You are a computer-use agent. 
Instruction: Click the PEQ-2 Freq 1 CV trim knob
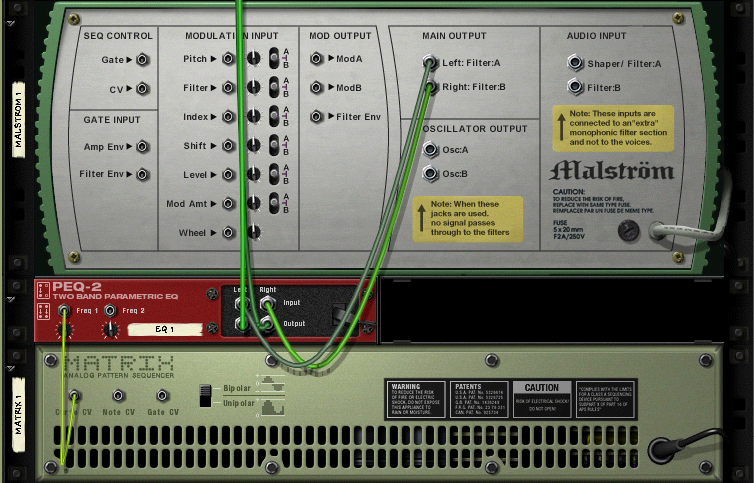click(68, 328)
